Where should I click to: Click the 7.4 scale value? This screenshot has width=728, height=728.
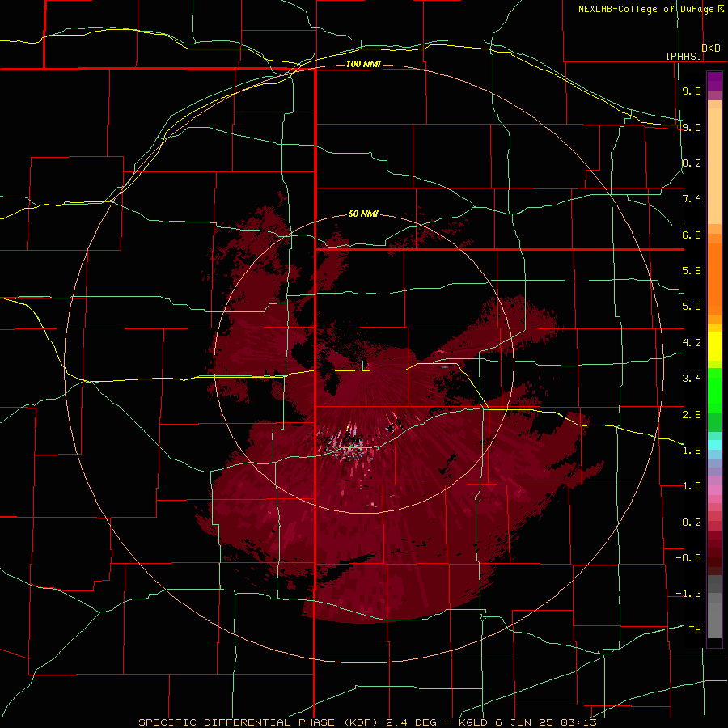692,199
